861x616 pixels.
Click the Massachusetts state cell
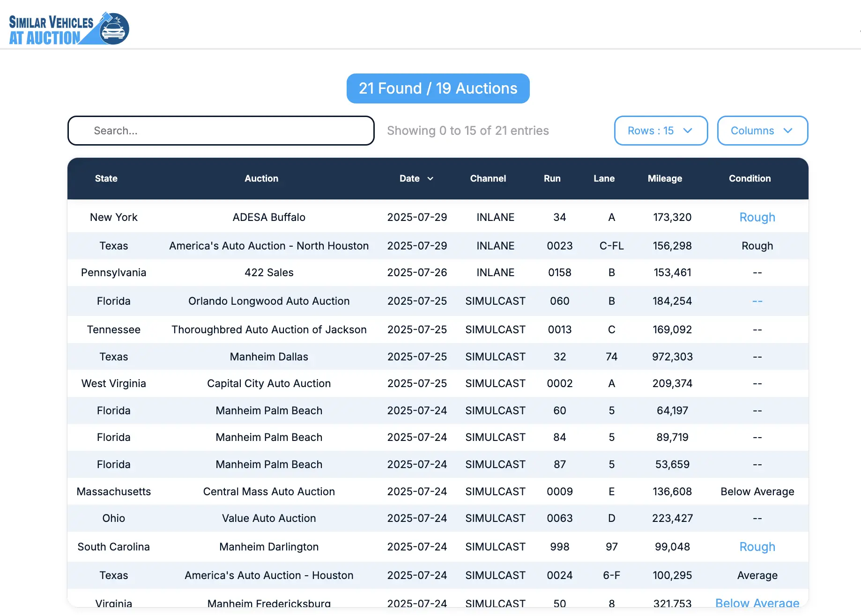(114, 491)
